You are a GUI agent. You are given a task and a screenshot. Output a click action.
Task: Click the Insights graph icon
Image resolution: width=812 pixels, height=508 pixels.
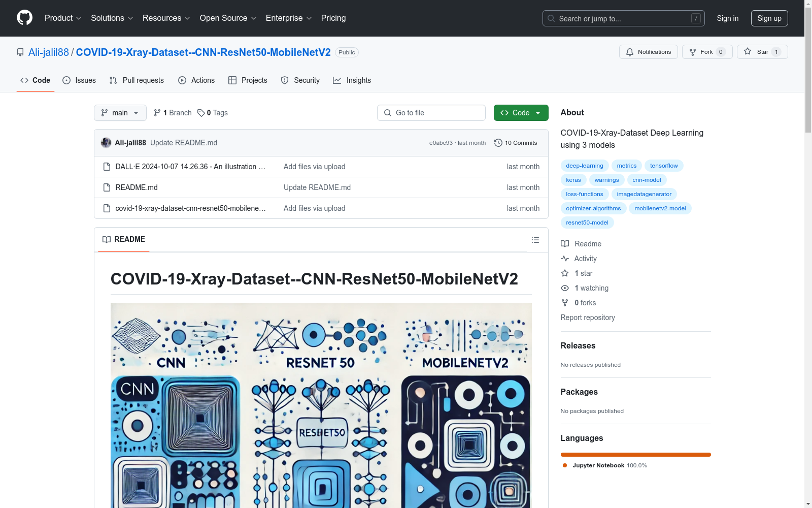tap(337, 80)
